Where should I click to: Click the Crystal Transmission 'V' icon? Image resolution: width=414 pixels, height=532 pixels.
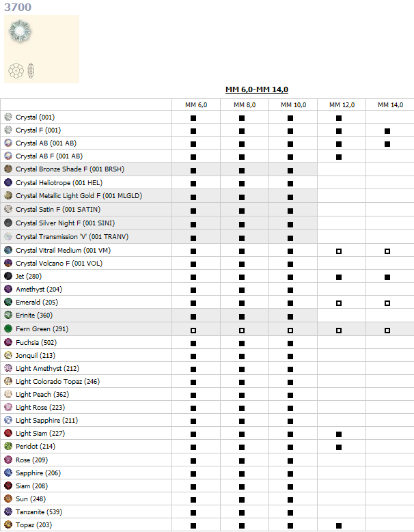pos(8,236)
